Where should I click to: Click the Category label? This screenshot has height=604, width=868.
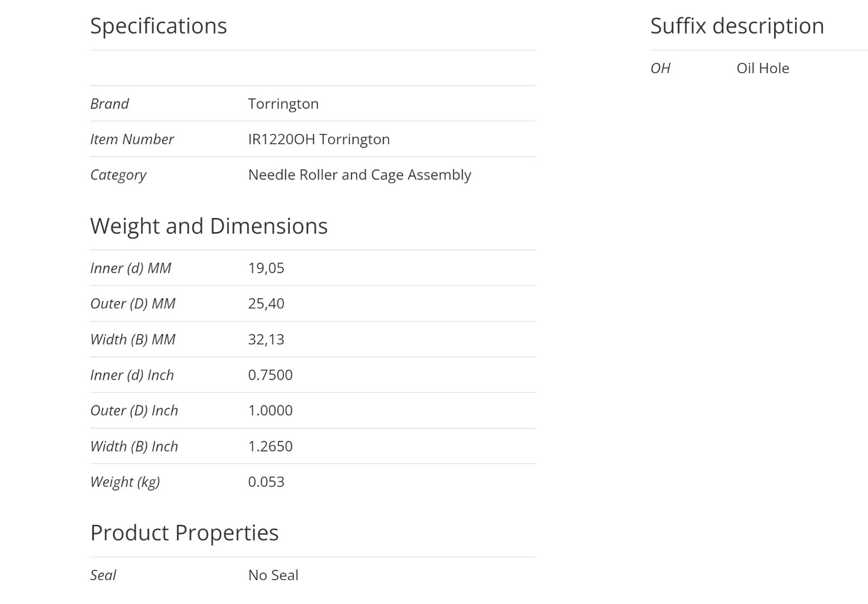(118, 175)
